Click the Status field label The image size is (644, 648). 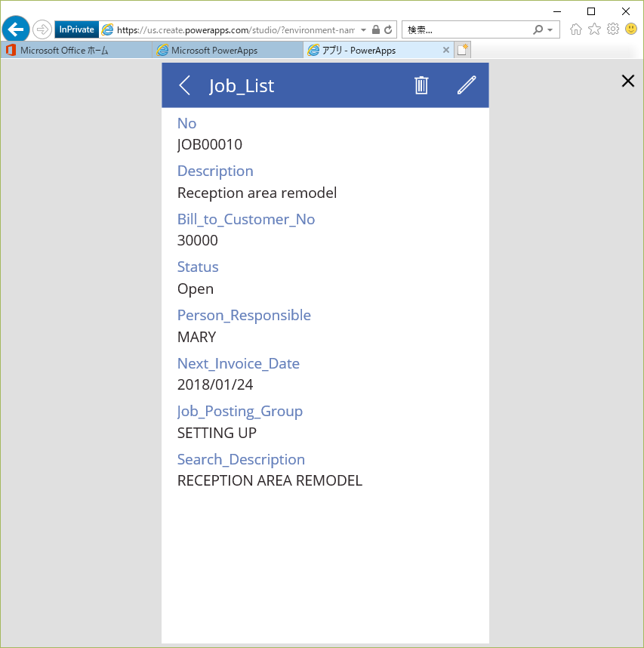(198, 267)
